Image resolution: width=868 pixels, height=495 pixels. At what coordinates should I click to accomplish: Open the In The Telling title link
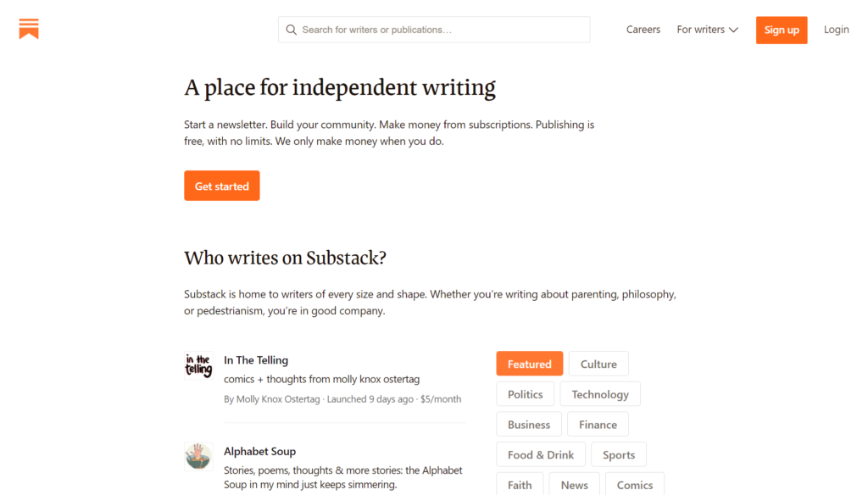[x=256, y=360]
